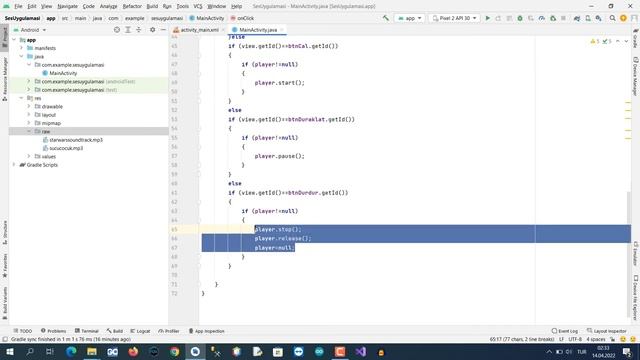Screen dimensions: 640x360
Task: Open Visual Studio from taskbar
Action: click(x=360, y=351)
